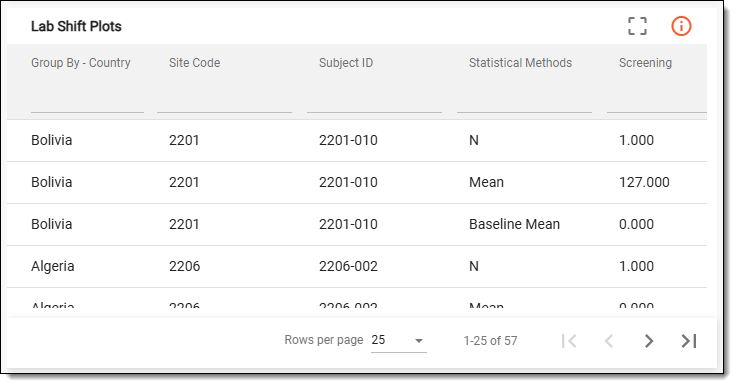Select the Baseline Mean cell
The image size is (736, 386).
click(514, 224)
